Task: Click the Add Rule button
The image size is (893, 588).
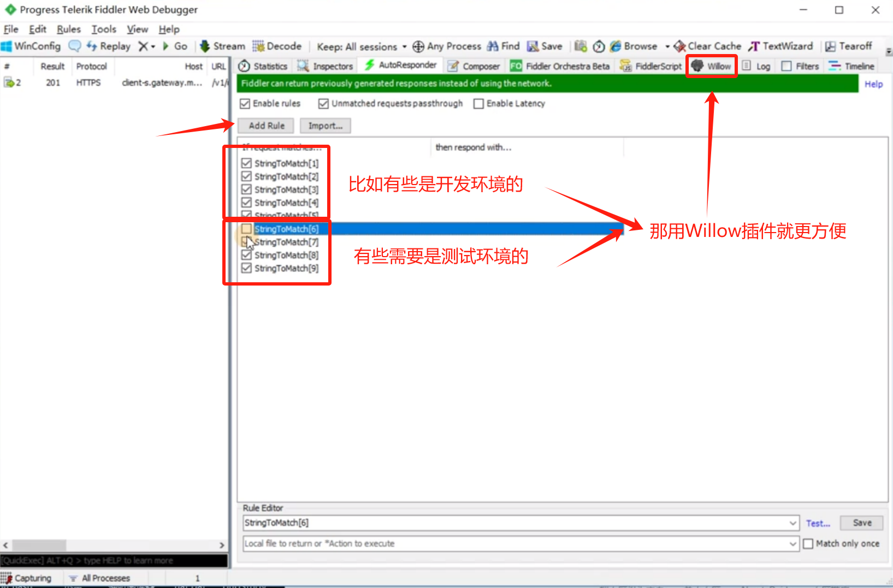Action: (267, 126)
